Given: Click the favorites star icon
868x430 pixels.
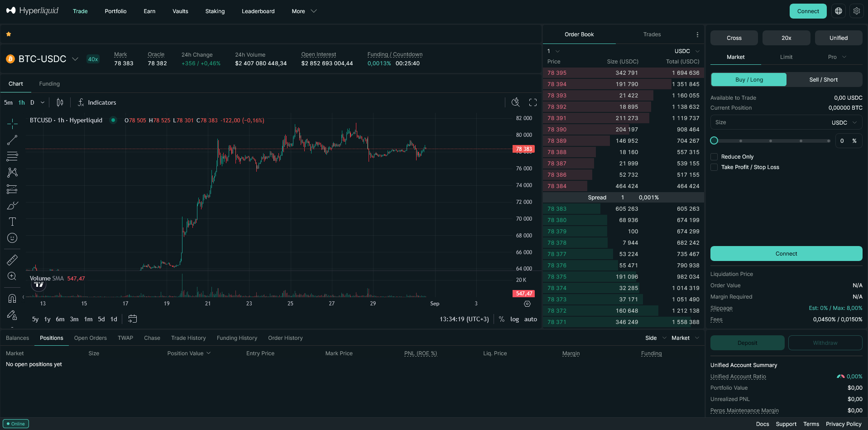Looking at the screenshot, I should point(9,34).
